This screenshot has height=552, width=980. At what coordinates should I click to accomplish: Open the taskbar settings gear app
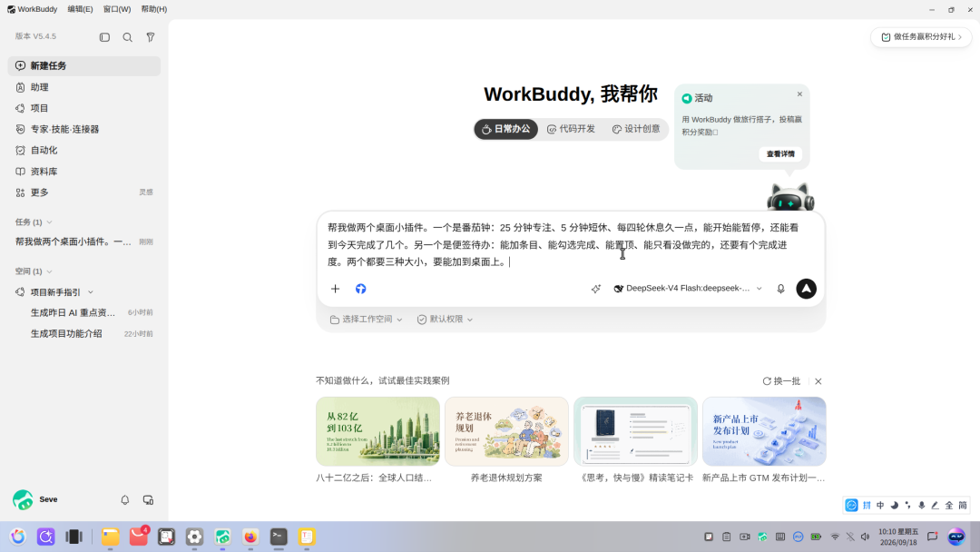194,537
